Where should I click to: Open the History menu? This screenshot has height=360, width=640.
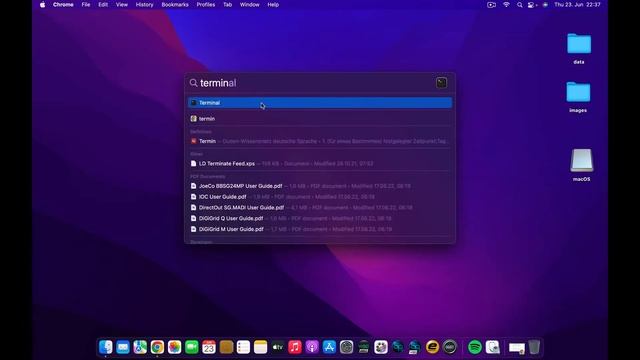tap(144, 5)
